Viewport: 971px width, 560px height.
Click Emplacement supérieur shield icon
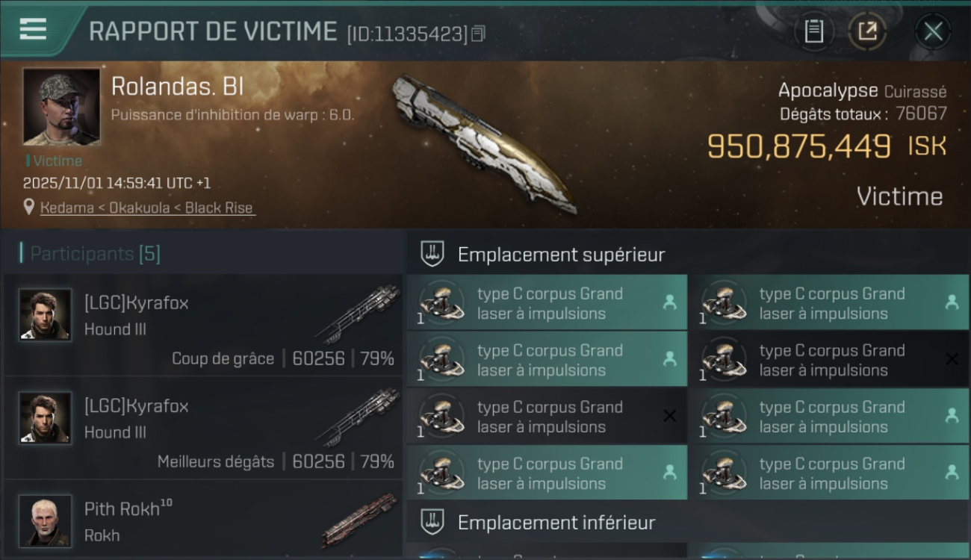pos(432,254)
